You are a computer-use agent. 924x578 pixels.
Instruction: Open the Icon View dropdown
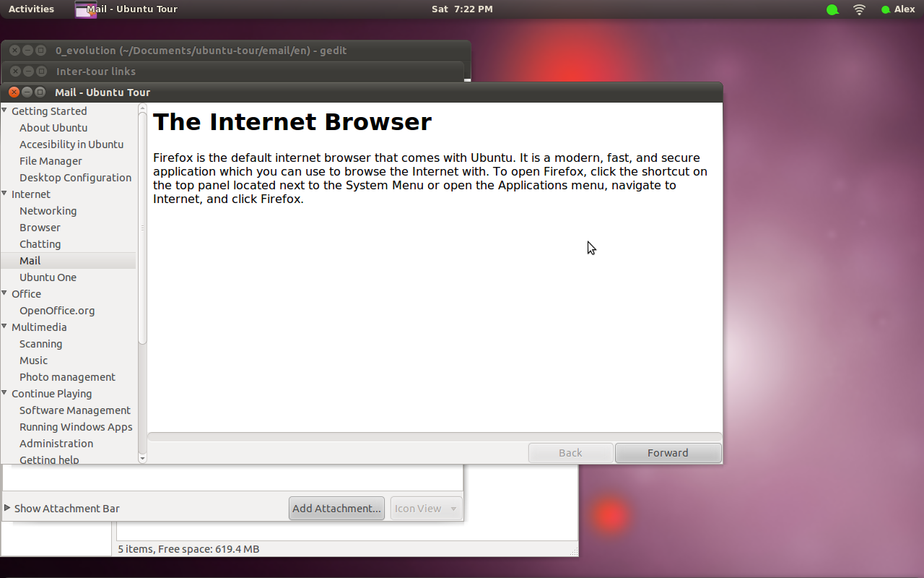426,509
